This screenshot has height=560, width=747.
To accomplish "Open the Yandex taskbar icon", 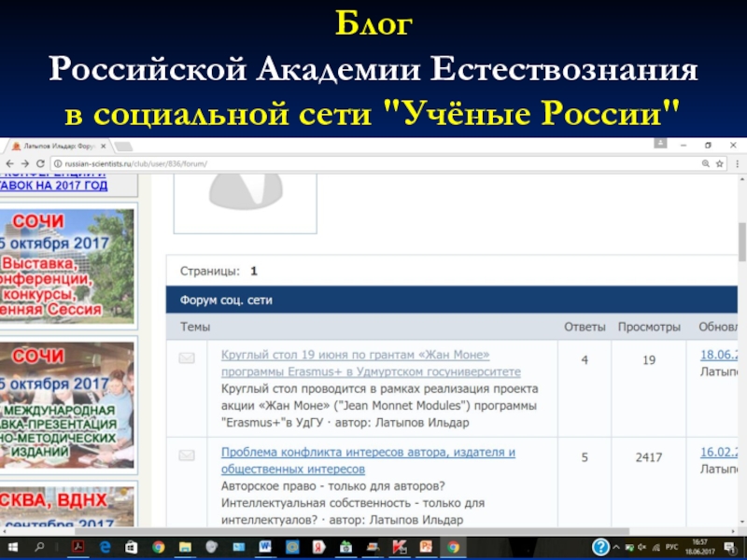I will click(318, 547).
